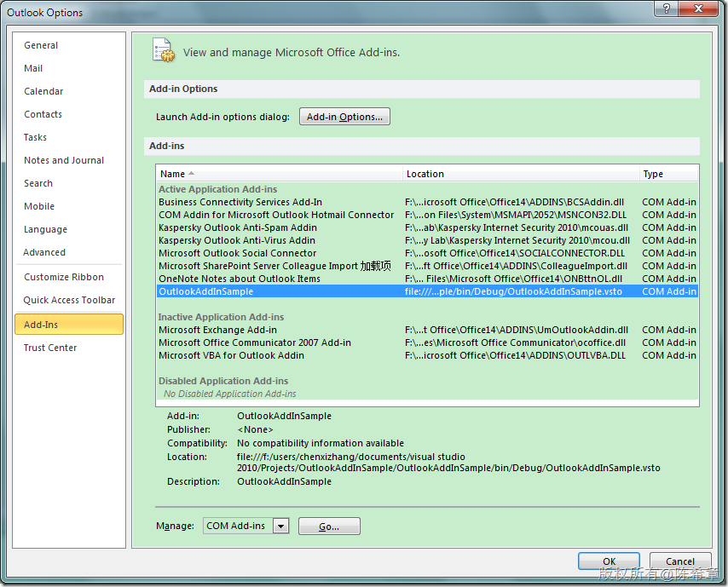Viewport: 728px width, 587px height.
Task: Sort add-ins by the Type column
Action: click(668, 174)
